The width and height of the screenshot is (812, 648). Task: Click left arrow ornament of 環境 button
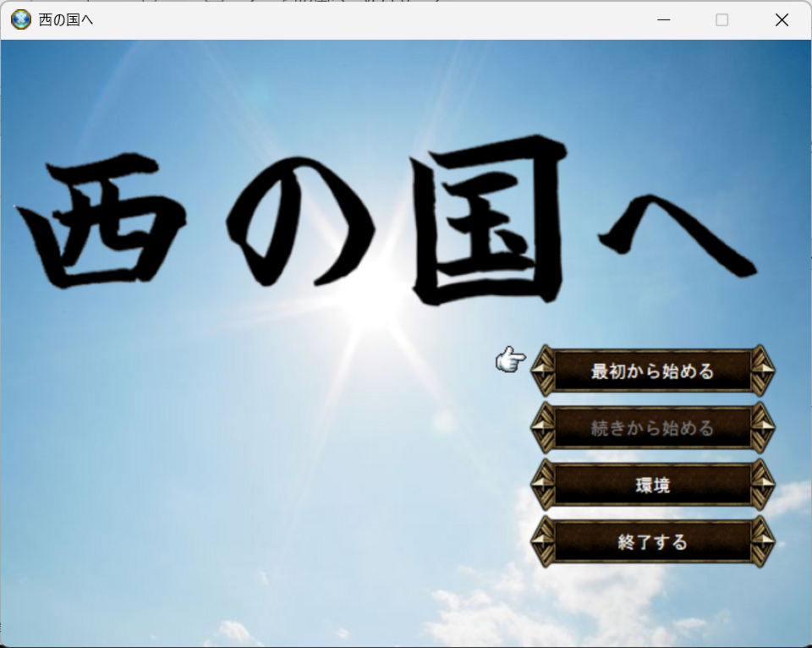click(543, 486)
